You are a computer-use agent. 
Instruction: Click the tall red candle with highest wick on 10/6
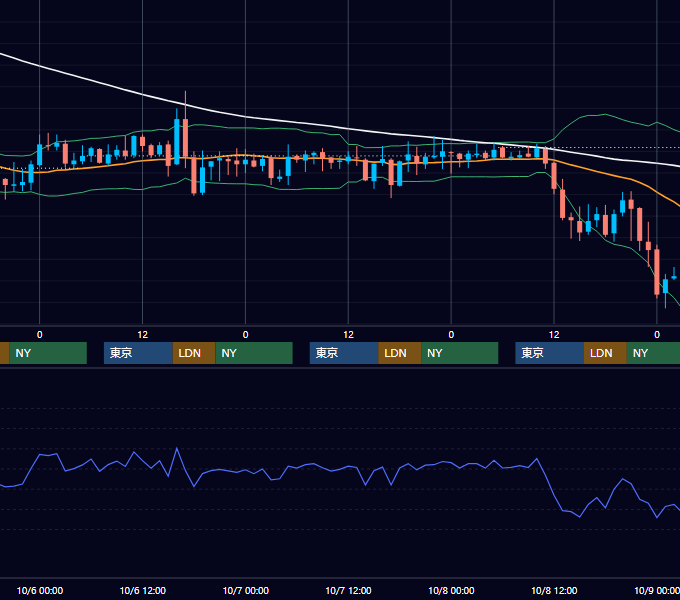point(185,138)
